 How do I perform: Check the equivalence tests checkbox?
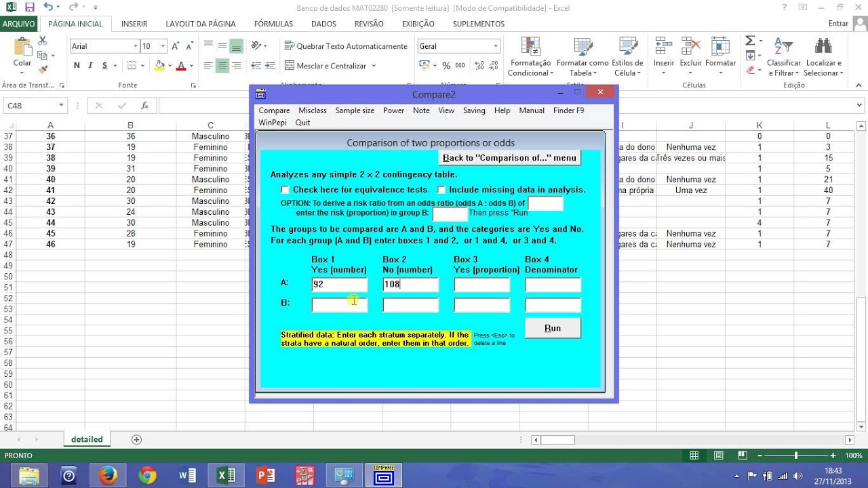pyautogui.click(x=285, y=190)
